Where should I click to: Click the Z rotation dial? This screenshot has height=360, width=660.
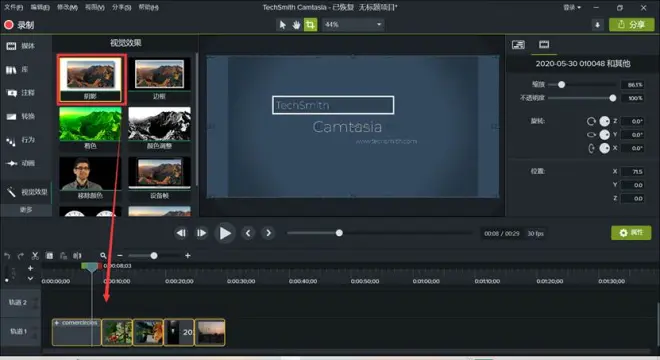[x=604, y=121]
